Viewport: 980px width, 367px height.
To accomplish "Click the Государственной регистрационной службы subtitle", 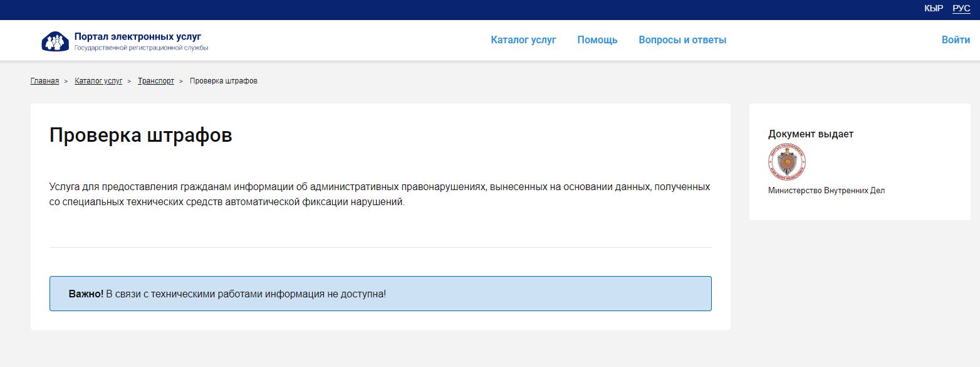I will pyautogui.click(x=141, y=48).
